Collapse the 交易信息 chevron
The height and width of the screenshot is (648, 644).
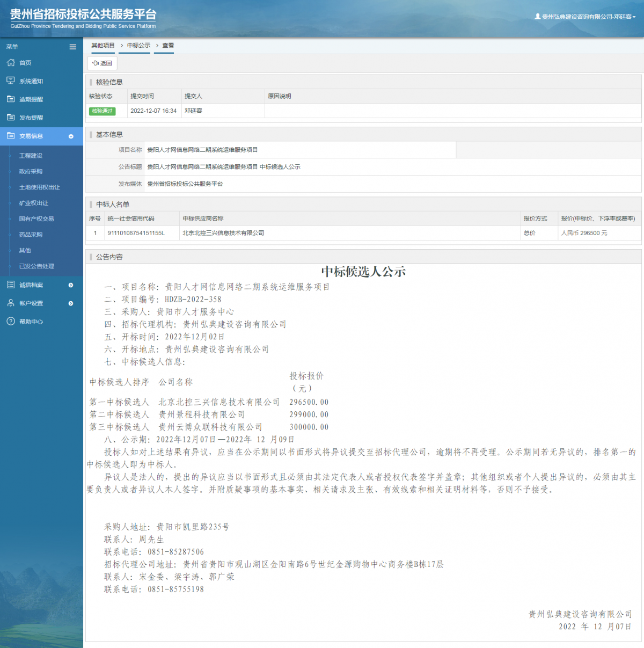71,136
